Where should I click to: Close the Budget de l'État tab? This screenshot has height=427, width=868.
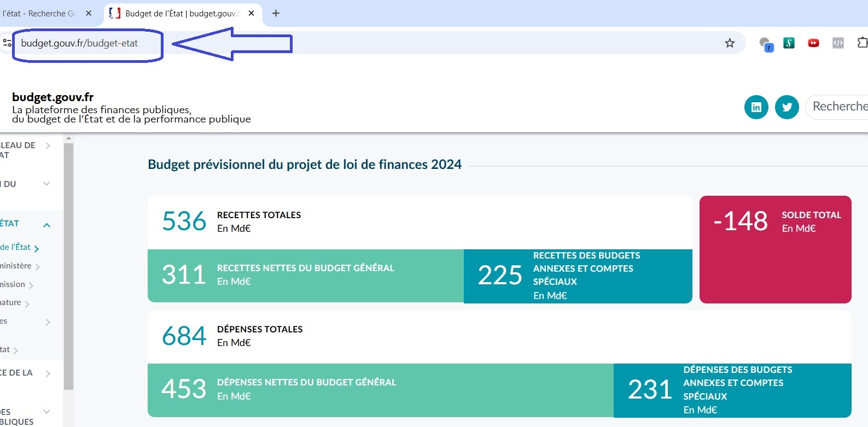(x=252, y=13)
